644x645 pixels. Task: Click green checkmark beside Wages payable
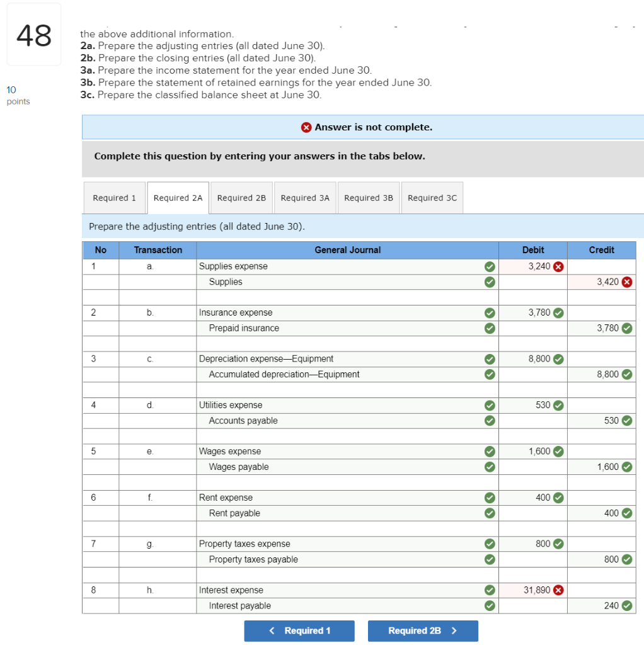click(x=490, y=467)
